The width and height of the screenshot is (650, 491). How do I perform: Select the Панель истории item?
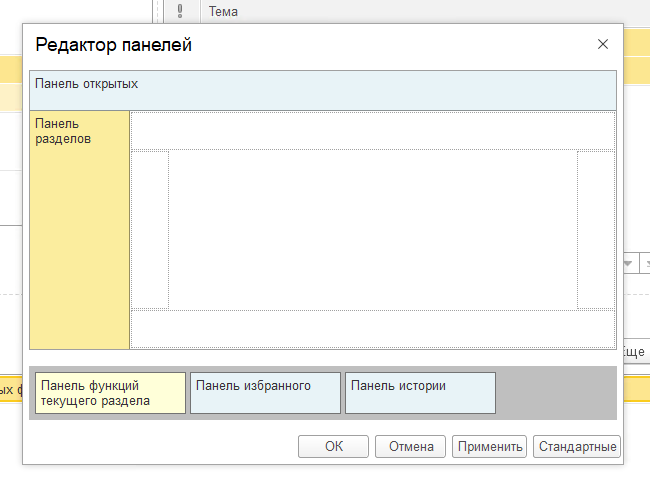[x=420, y=393]
